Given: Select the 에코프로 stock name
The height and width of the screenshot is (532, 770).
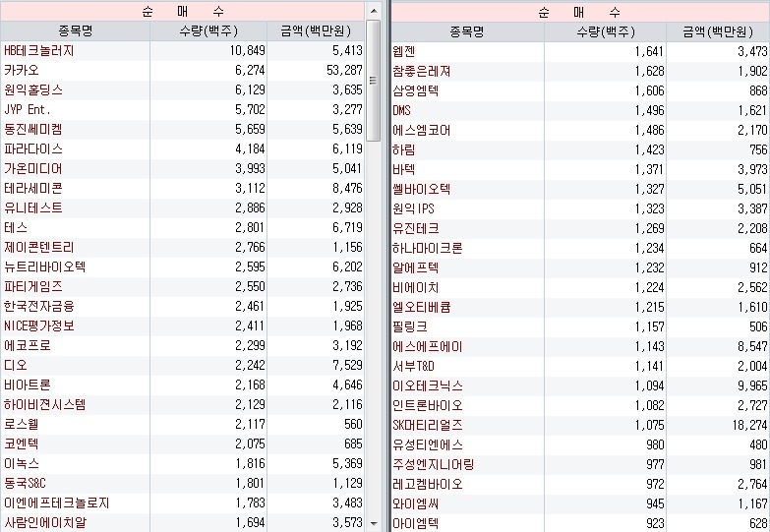Looking at the screenshot, I should click(27, 345).
